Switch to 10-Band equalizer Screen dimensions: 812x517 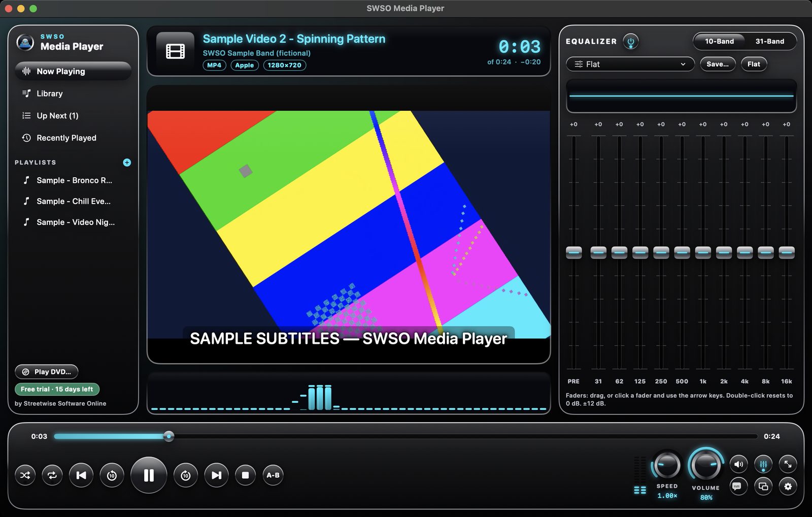[719, 41]
